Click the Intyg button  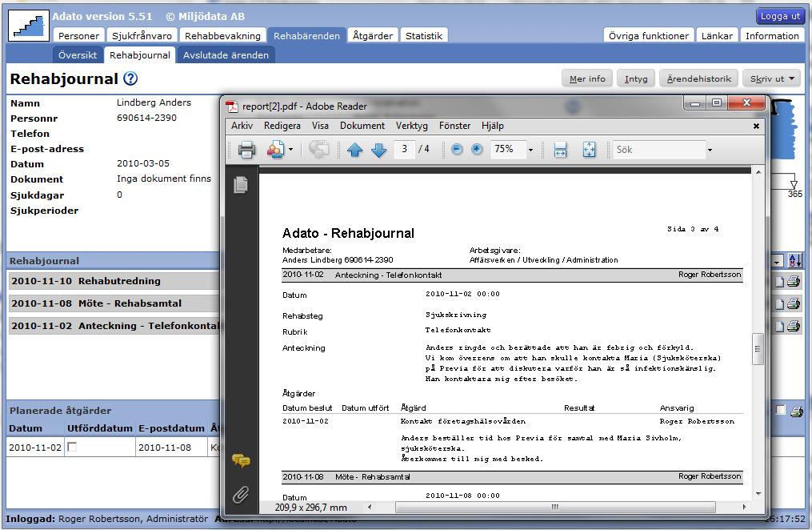click(636, 78)
